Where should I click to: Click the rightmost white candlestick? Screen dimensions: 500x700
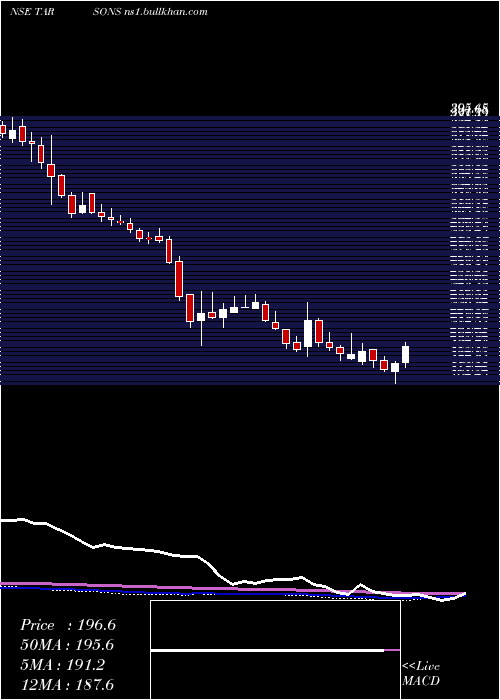[405, 354]
